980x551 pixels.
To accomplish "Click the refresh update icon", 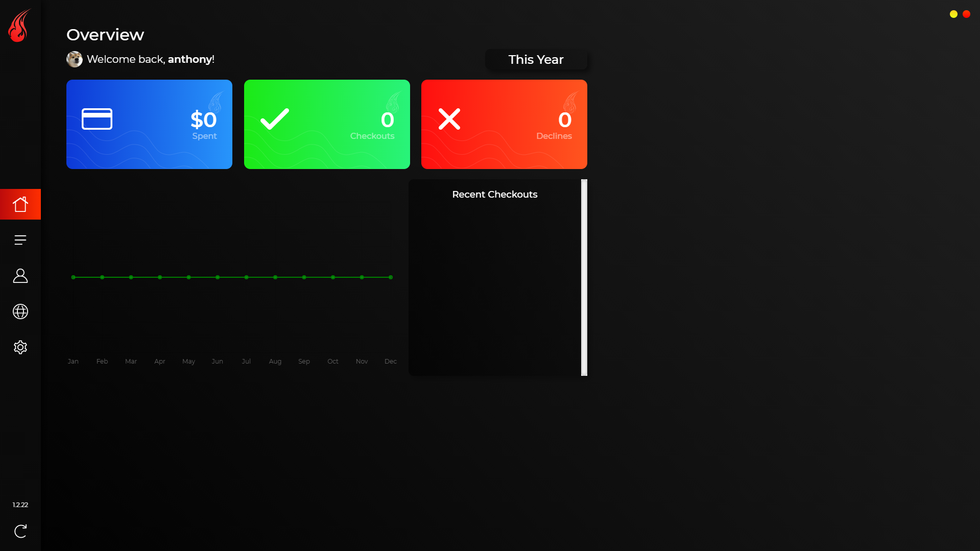I will pos(20,531).
